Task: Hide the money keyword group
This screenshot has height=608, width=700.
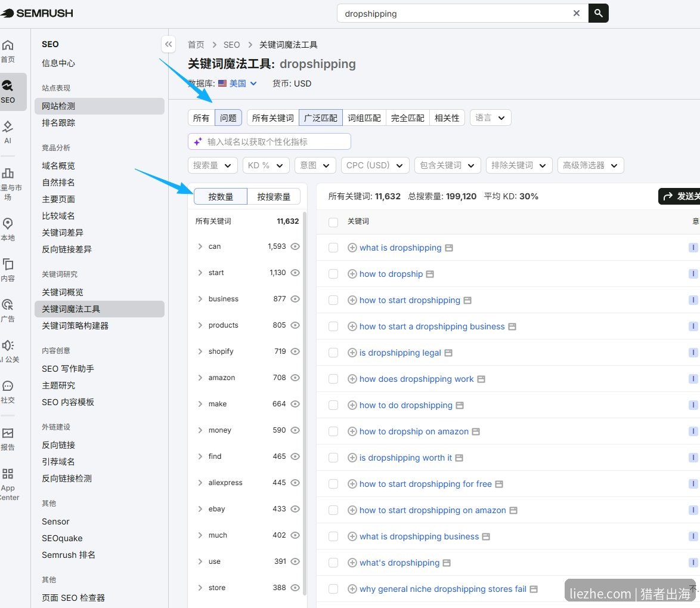Action: click(295, 430)
